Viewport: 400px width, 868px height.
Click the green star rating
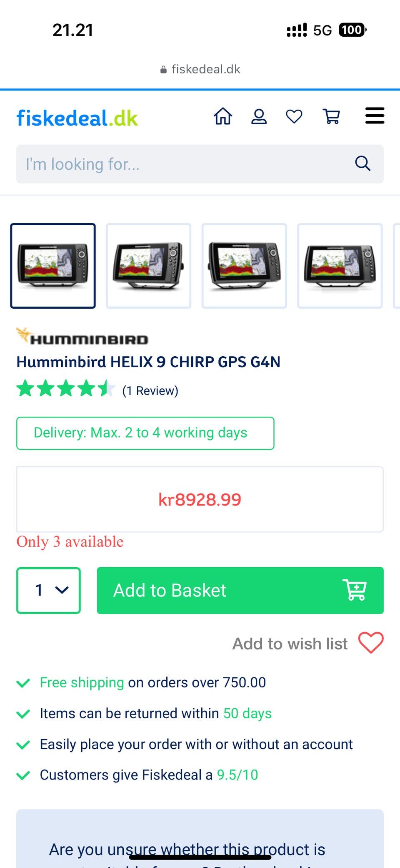(65, 388)
